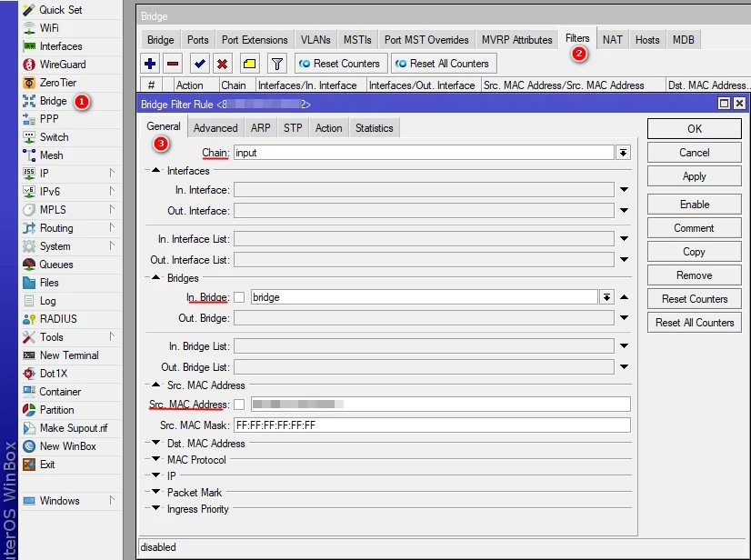This screenshot has width=751, height=560.
Task: Click the Enable button in rule dialog
Action: 695,205
